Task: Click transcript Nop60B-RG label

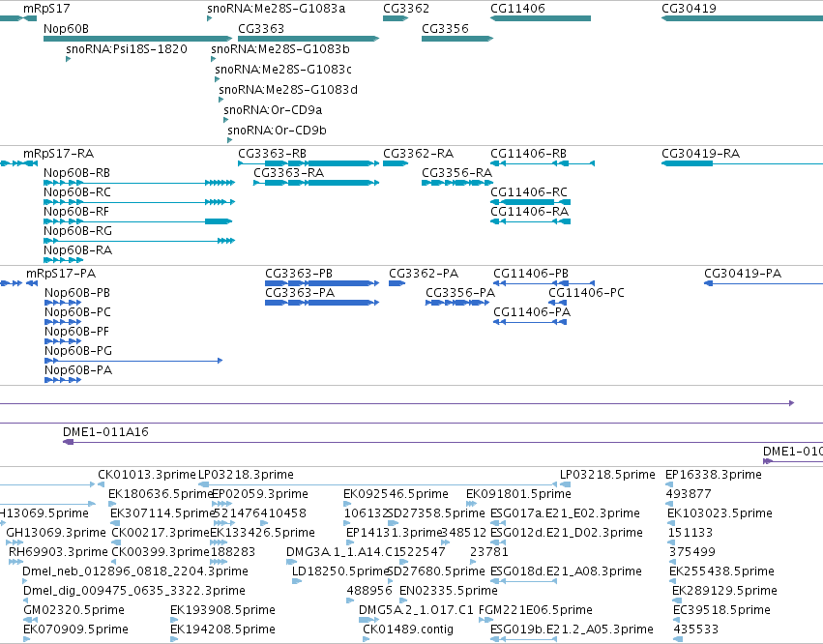Action: pos(77,231)
